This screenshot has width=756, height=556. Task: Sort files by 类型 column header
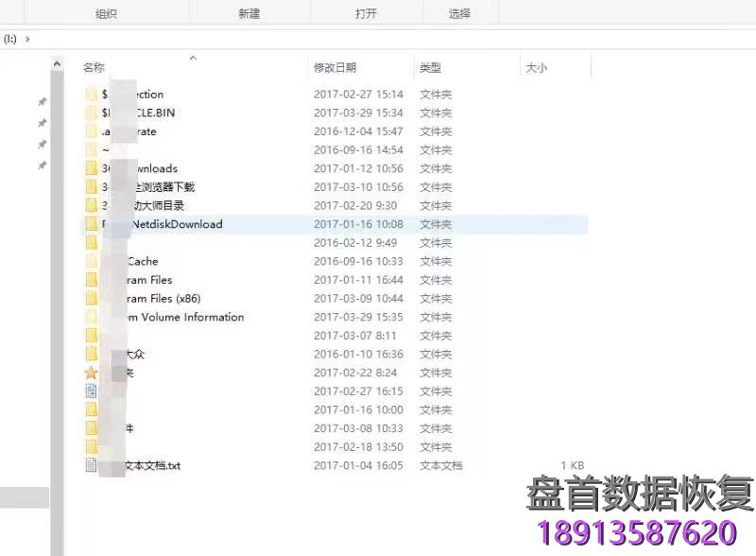[430, 68]
